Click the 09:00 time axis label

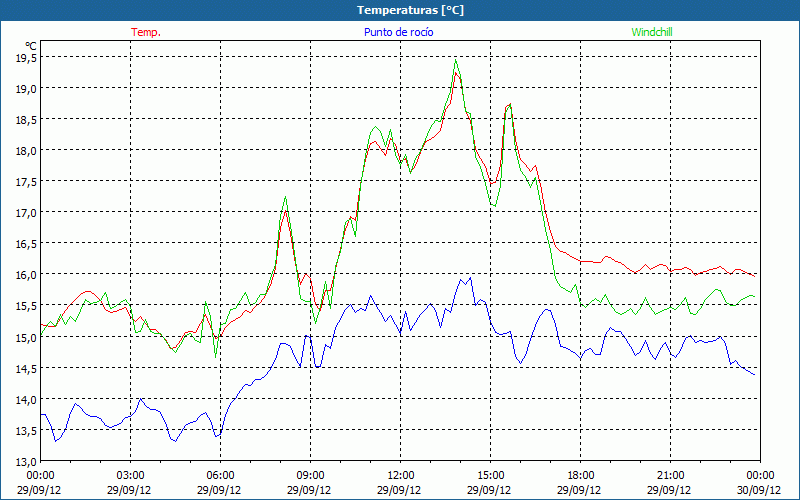coord(310,476)
